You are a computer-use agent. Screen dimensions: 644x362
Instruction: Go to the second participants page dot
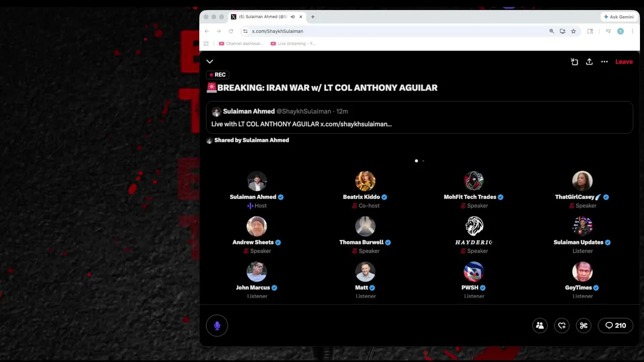pos(423,161)
